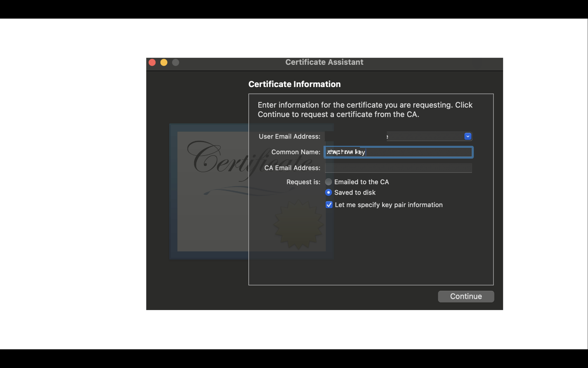588x368 pixels.
Task: Click the Certificate Information heading
Action: point(294,84)
